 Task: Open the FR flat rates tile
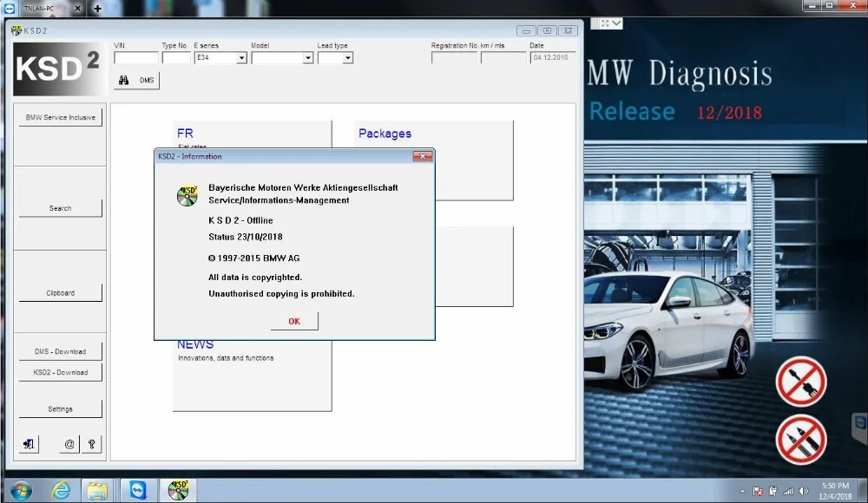coord(252,134)
